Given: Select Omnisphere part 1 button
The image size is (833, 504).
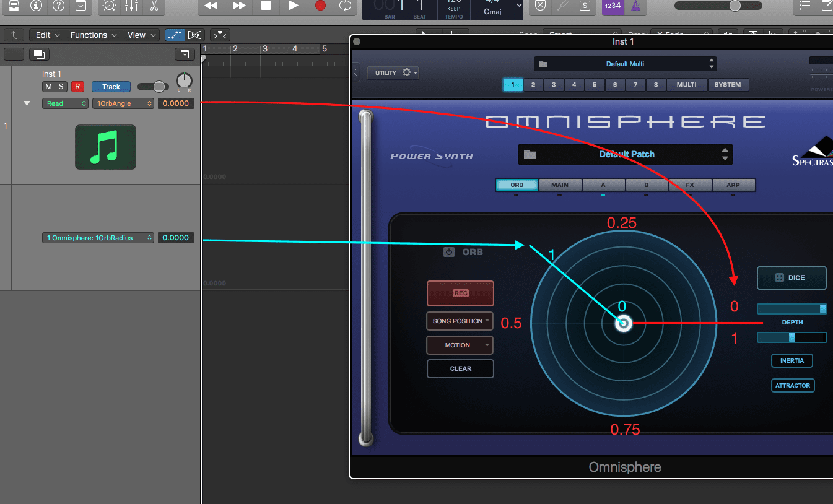Looking at the screenshot, I should coord(513,85).
